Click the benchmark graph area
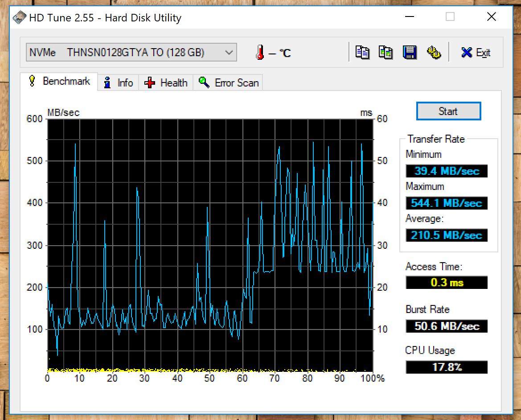521x420 pixels. click(210, 245)
